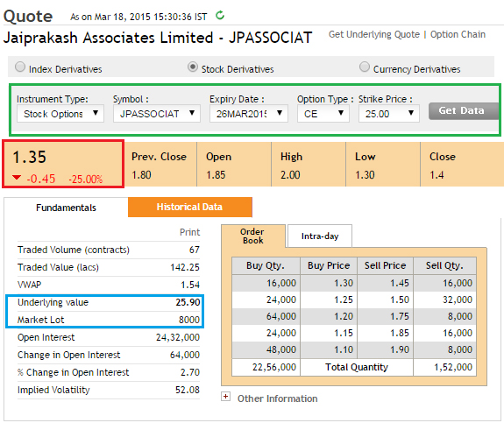This screenshot has height=423, width=504.
Task: Click the -0.45 price change value
Action: [x=41, y=179]
